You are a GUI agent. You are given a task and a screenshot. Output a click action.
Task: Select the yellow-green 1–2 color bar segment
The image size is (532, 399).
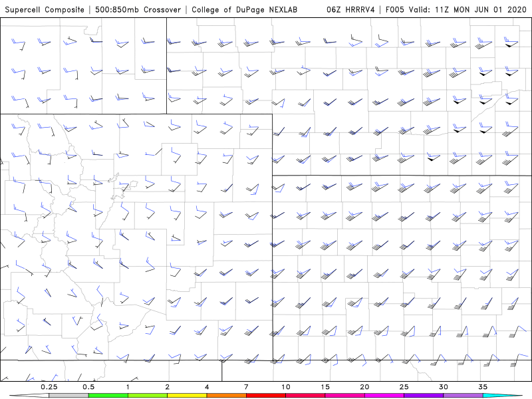pos(148,396)
